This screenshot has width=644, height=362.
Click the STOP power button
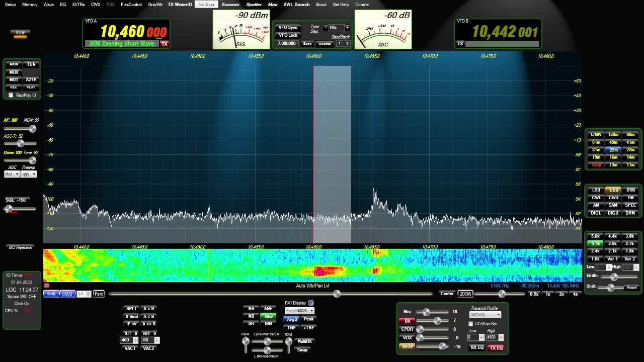click(x=20, y=33)
